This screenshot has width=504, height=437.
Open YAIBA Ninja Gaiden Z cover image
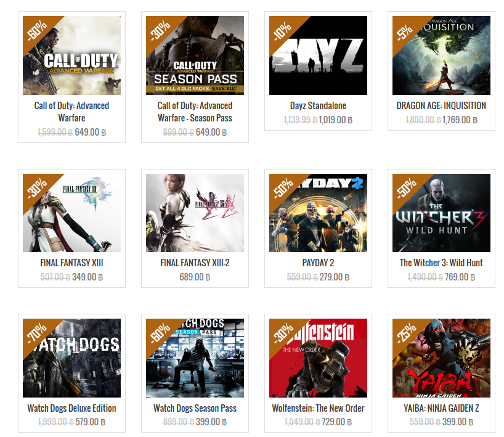441,358
